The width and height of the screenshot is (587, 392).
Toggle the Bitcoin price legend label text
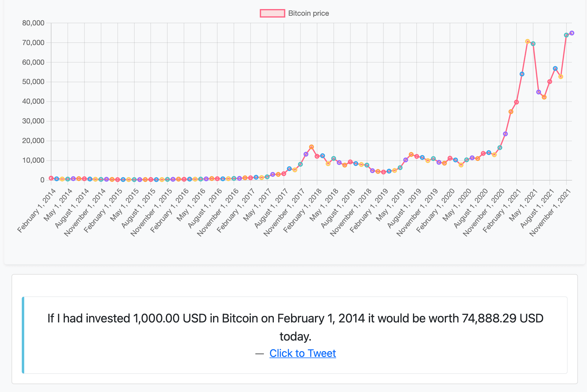308,13
